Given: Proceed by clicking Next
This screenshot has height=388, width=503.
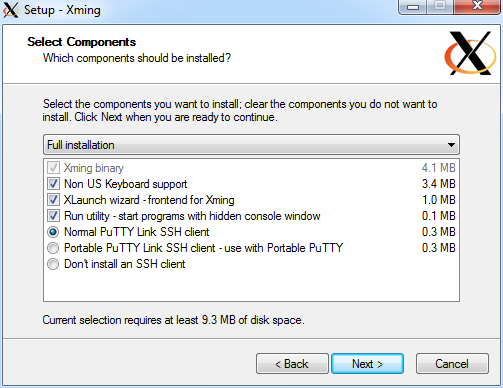Looking at the screenshot, I should click(x=368, y=364).
